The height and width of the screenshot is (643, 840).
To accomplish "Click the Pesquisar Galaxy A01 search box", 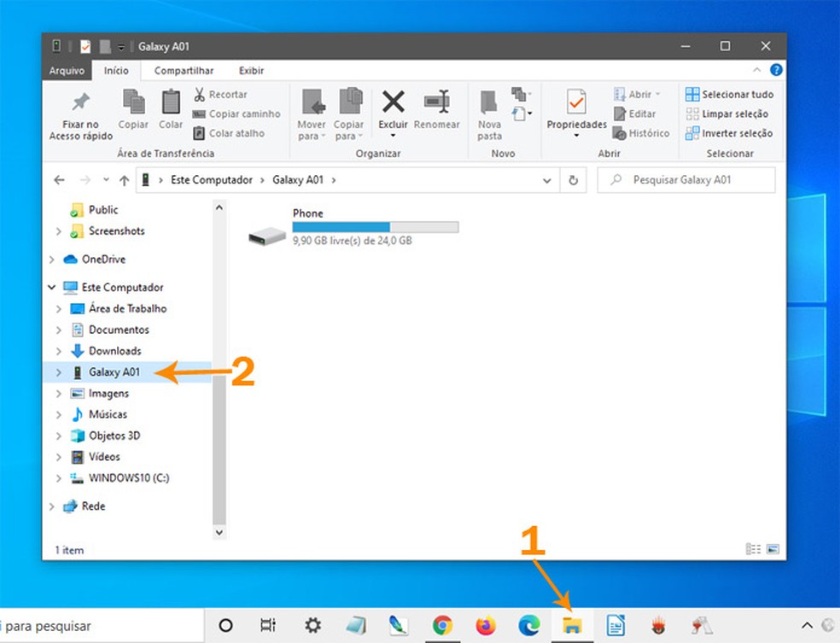I will tap(691, 180).
